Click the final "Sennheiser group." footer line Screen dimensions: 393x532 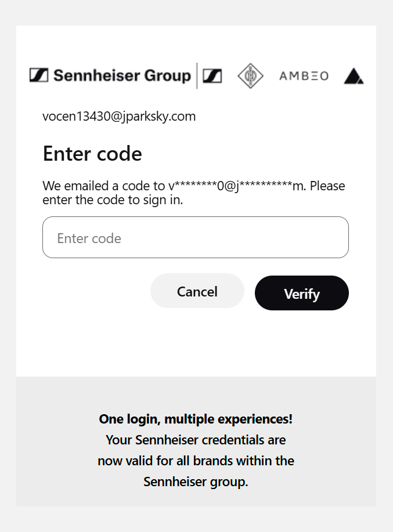(x=196, y=482)
